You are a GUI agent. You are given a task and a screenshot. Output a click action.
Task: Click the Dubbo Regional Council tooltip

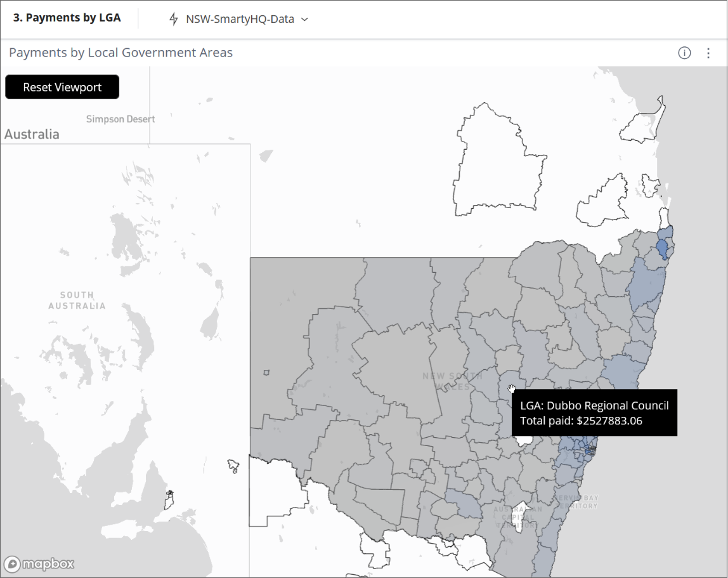(594, 413)
